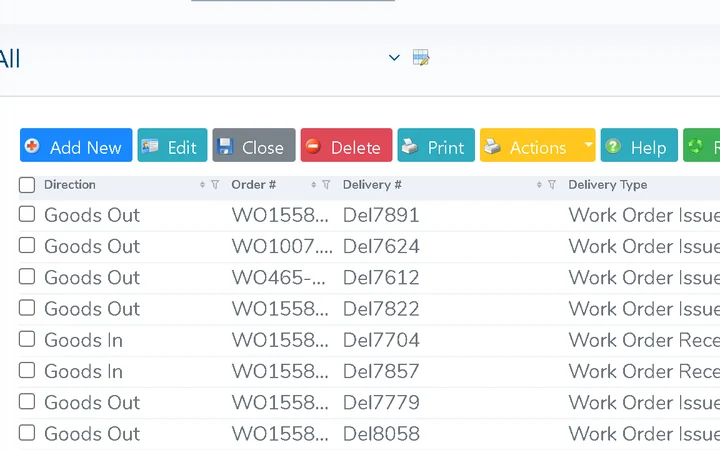Sort by Order # column arrows
Viewport: 720px width, 450px height.
[314, 185]
